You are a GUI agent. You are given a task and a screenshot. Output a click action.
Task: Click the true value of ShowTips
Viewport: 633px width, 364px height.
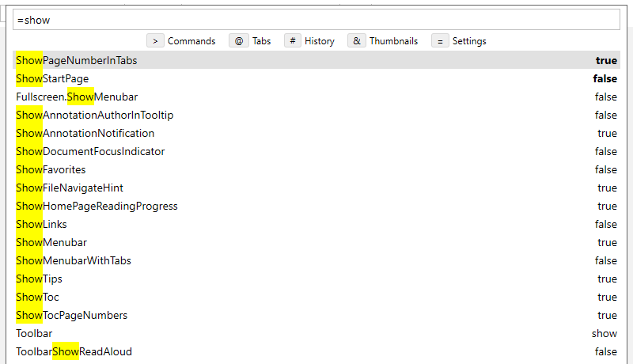tap(607, 279)
